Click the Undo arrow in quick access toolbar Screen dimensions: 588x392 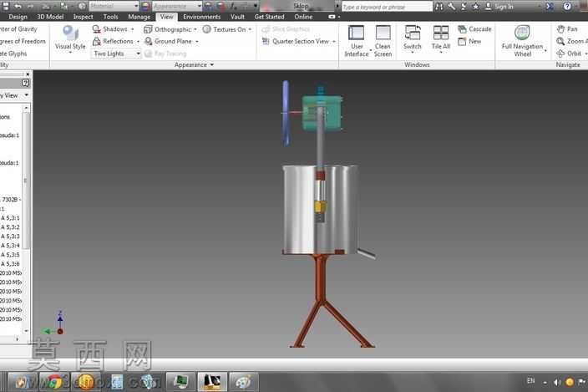pos(18,6)
